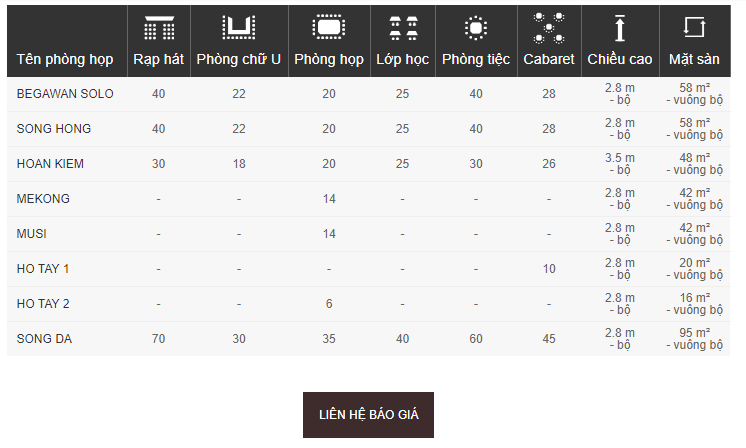Click the MUSI room name
Screen dimensions: 746x448
tap(31, 234)
